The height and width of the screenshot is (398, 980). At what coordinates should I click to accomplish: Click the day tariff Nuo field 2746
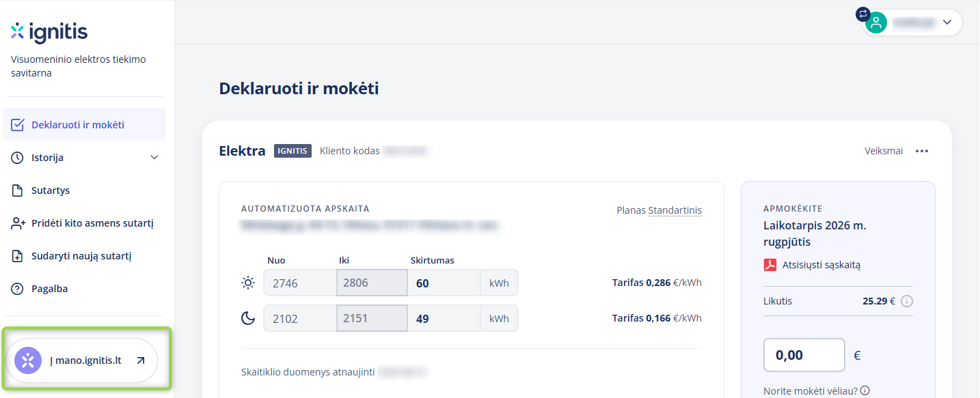tap(300, 283)
